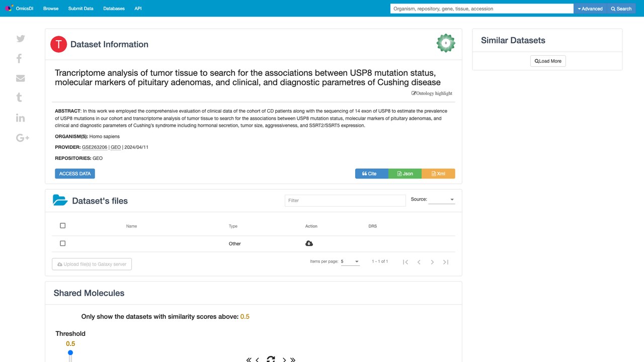Open the Json export button
The image size is (644, 362).
405,173
